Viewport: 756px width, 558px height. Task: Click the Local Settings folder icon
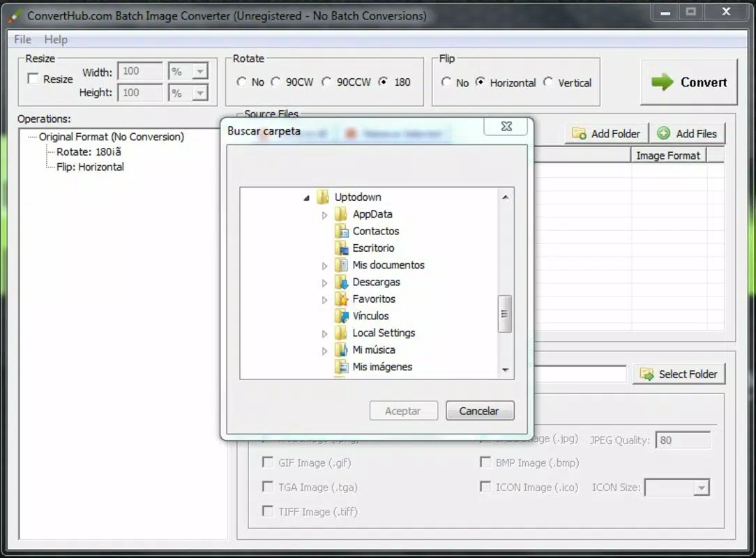tap(340, 333)
